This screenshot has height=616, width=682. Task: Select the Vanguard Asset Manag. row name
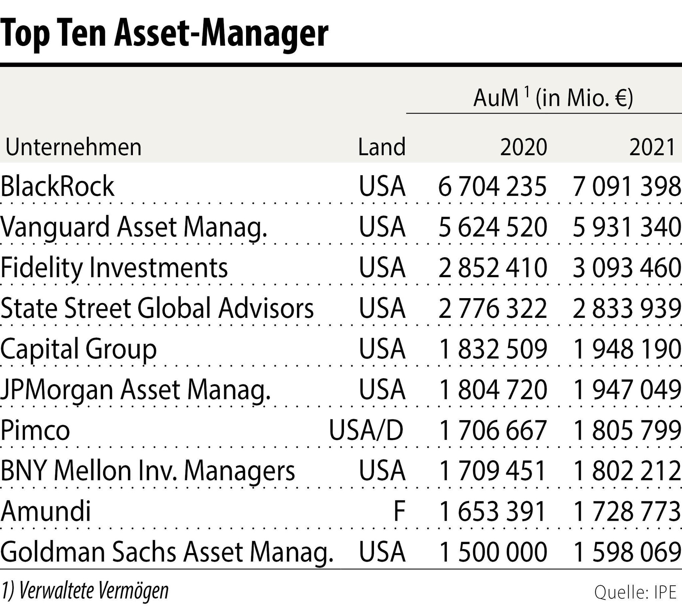pyautogui.click(x=134, y=227)
